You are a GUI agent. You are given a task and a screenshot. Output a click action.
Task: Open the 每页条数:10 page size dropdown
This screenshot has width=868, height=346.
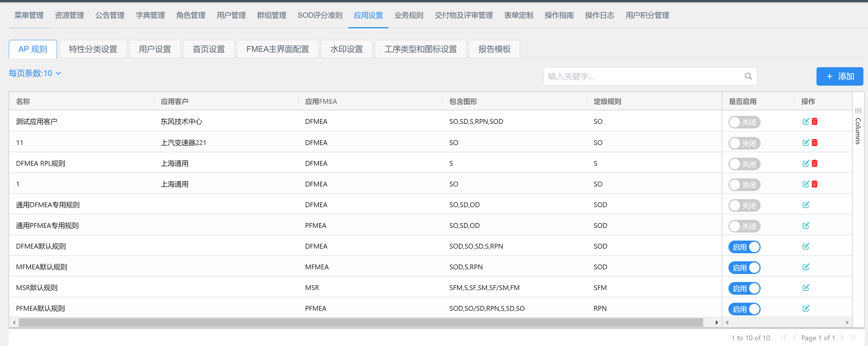click(35, 73)
